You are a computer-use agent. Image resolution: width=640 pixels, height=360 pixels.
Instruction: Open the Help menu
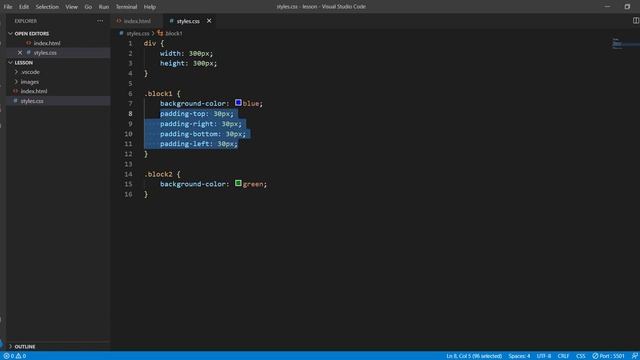click(150, 7)
